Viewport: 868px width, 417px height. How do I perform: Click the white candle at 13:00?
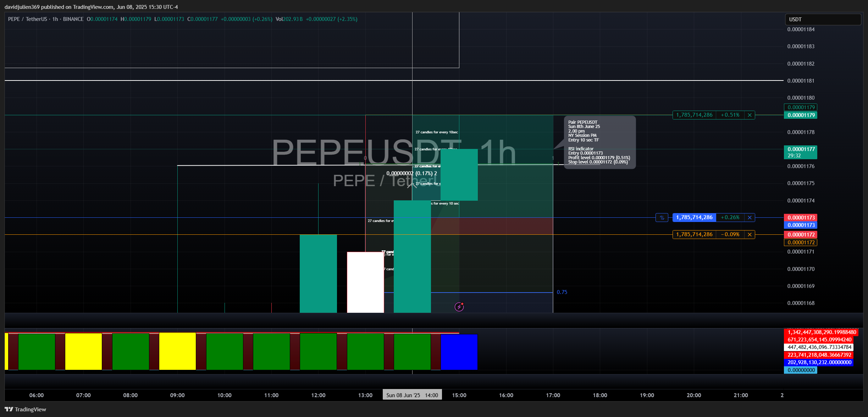coord(365,282)
